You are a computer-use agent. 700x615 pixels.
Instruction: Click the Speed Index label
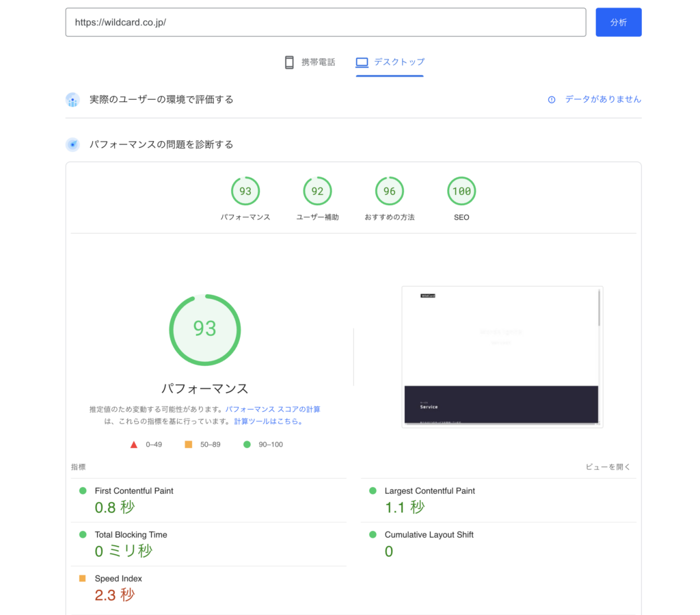[118, 578]
